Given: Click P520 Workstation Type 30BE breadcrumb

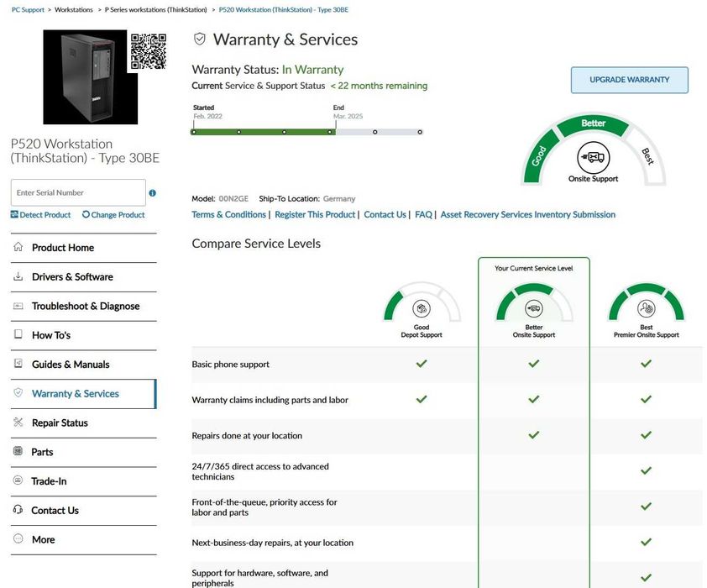Looking at the screenshot, I should (283, 9).
